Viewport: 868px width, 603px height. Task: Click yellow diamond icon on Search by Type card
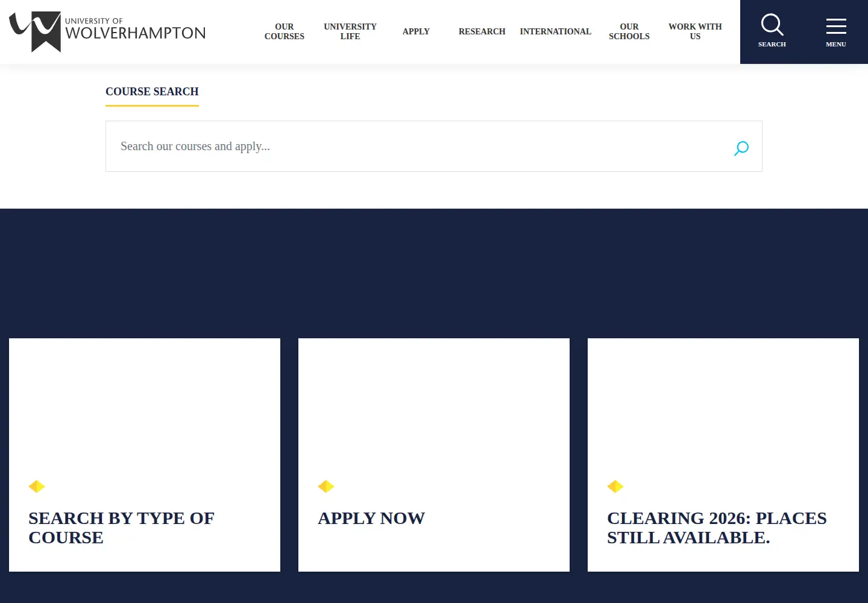[37, 486]
